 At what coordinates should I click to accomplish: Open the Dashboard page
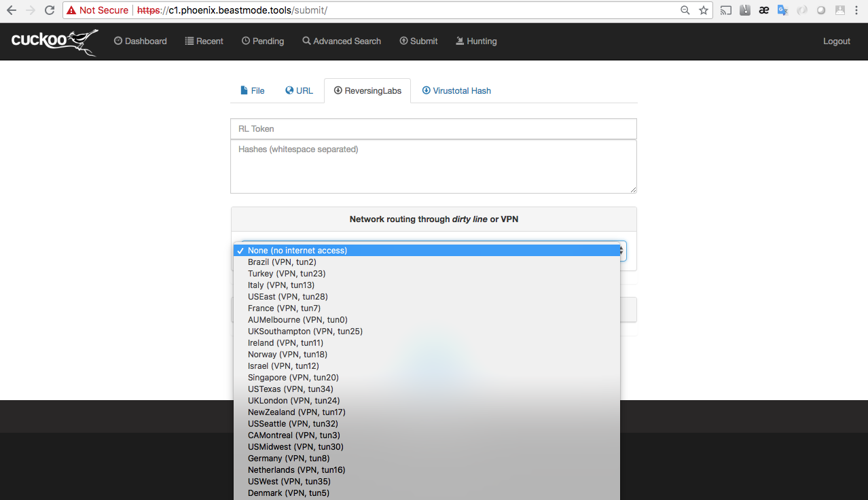click(140, 41)
